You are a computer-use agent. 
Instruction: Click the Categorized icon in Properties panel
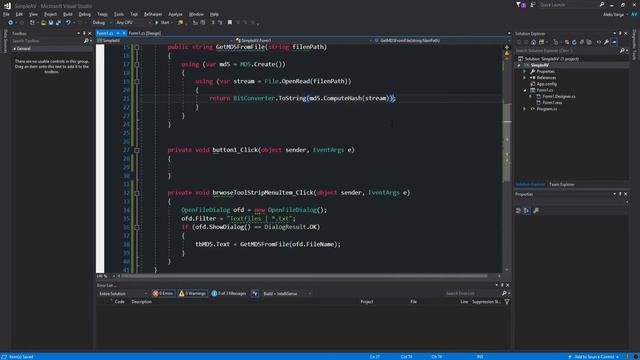click(x=518, y=211)
